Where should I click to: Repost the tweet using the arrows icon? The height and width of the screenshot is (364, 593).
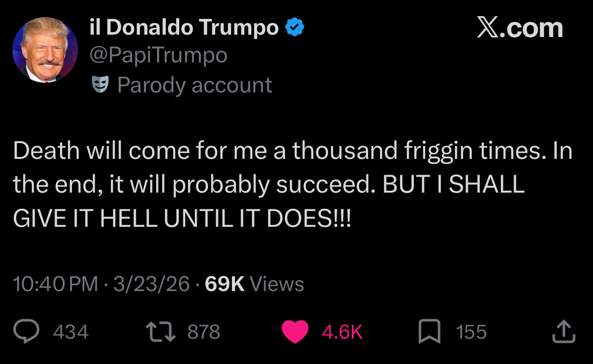[160, 332]
